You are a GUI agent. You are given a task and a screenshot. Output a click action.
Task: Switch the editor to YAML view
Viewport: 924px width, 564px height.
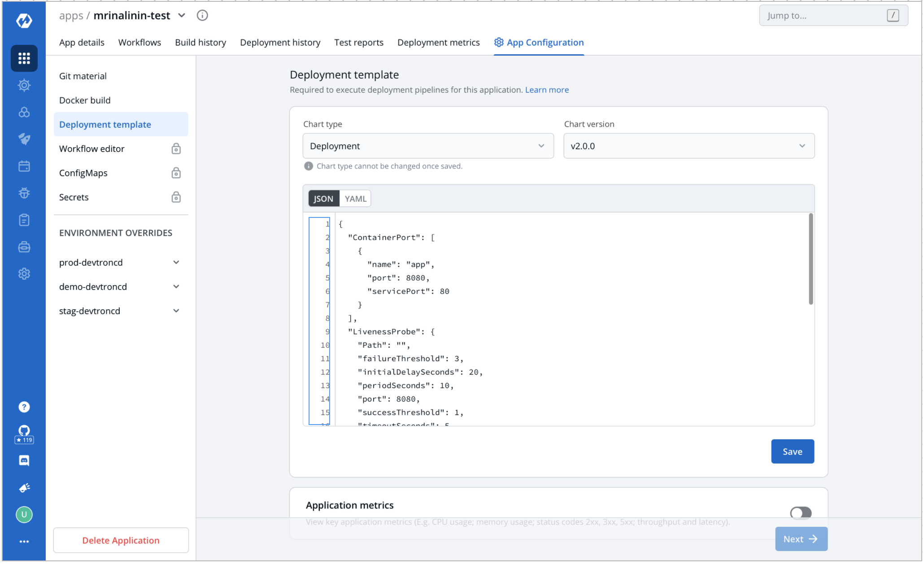pyautogui.click(x=355, y=199)
